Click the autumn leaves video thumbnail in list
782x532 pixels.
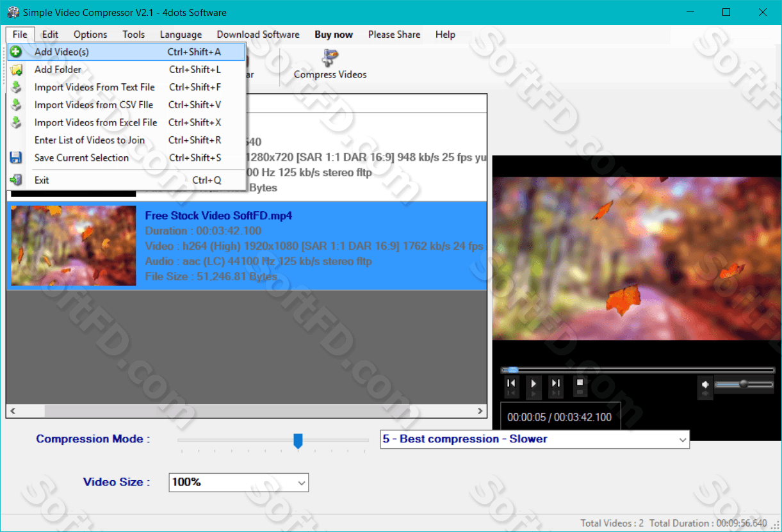tap(74, 246)
